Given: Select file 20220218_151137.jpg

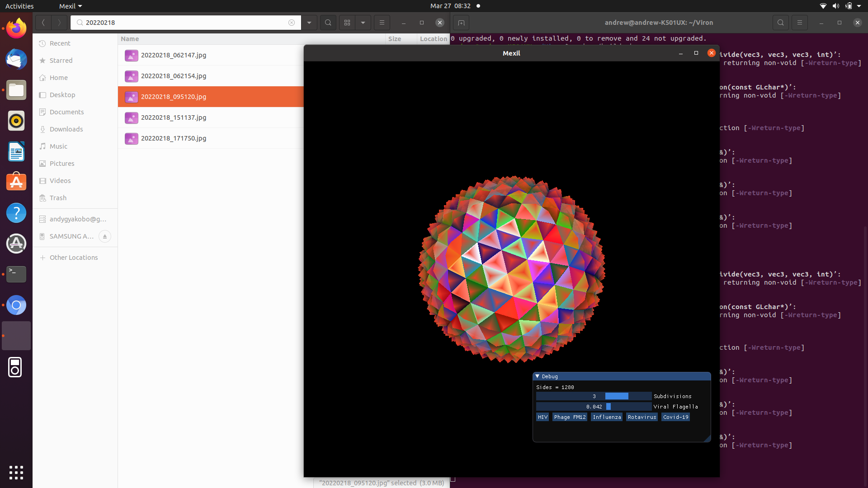Looking at the screenshot, I should click(x=174, y=117).
